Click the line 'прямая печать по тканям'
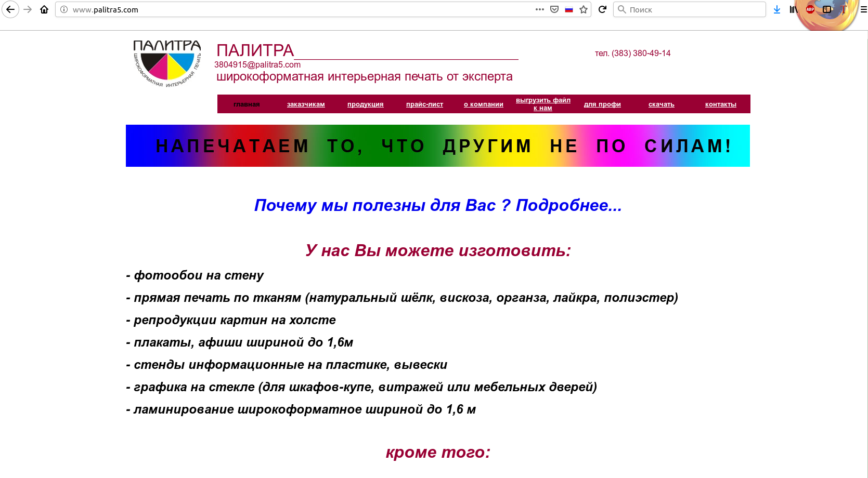This screenshot has width=868, height=478. pos(402,298)
